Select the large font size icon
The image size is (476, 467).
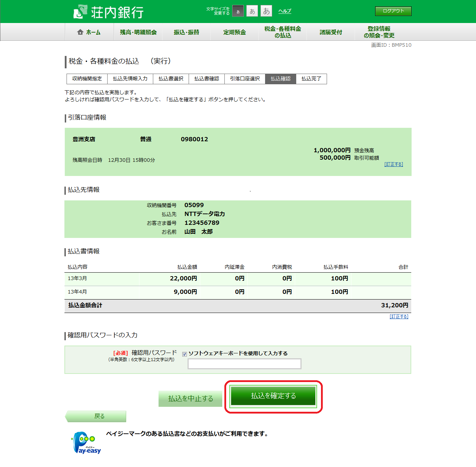pyautogui.click(x=266, y=11)
